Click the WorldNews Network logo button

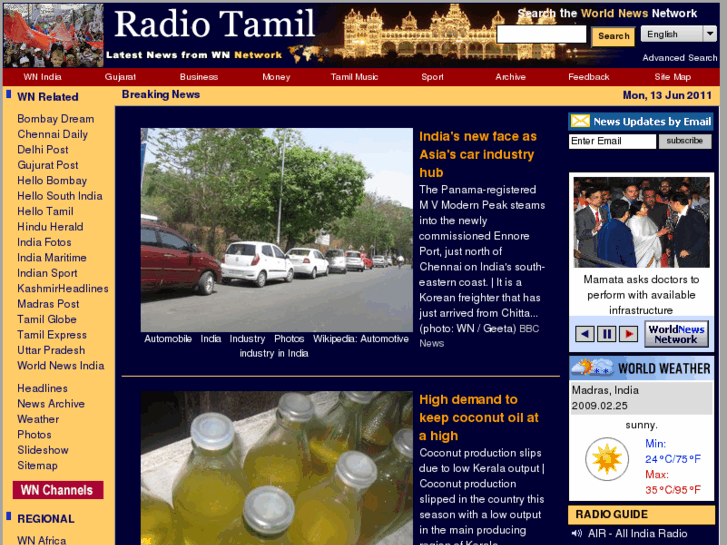676,334
